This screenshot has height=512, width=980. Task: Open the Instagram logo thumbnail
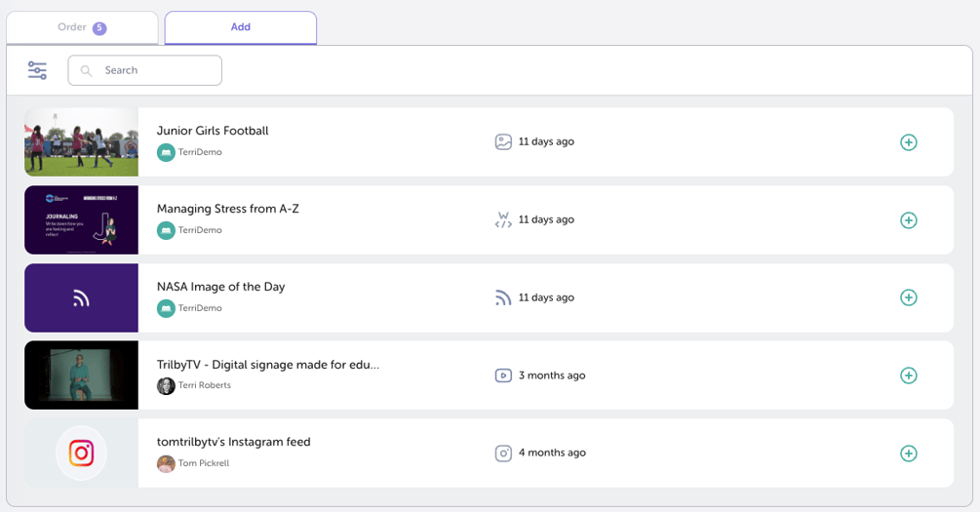(81, 453)
